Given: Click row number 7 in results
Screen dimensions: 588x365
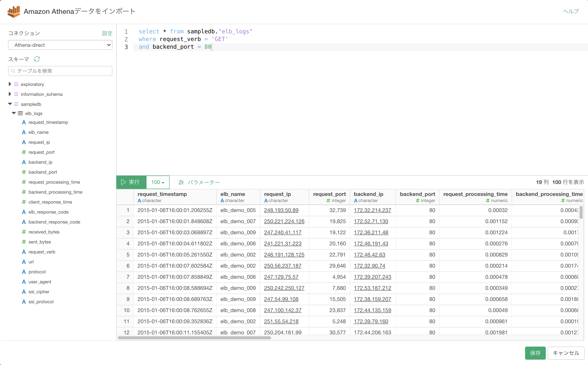Looking at the screenshot, I should click(x=128, y=277).
